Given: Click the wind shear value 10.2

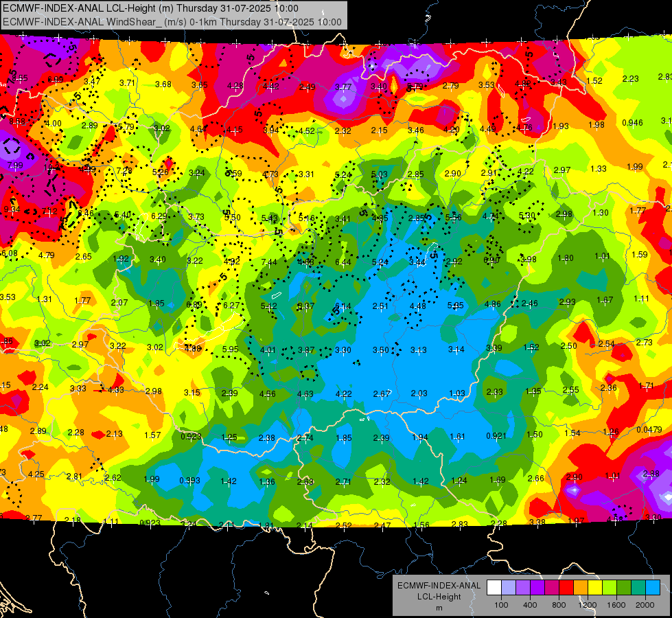Looking at the screenshot, I should (x=51, y=168).
